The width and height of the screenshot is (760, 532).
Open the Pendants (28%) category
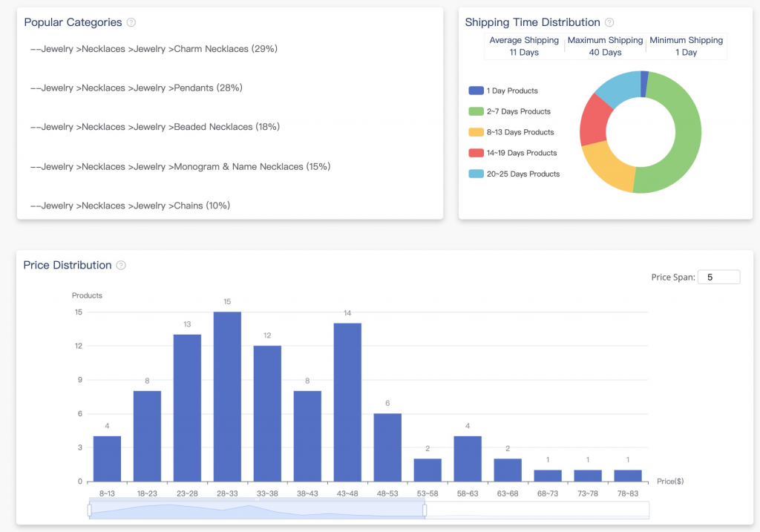coord(137,88)
